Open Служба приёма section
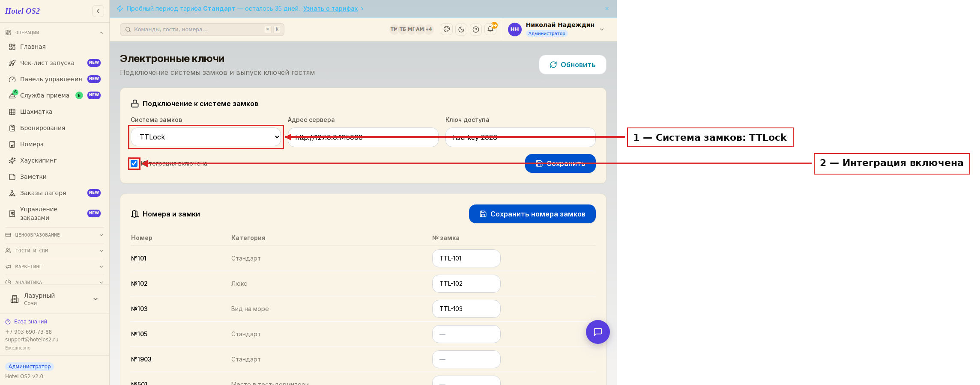This screenshot has width=980, height=385. 54,95
